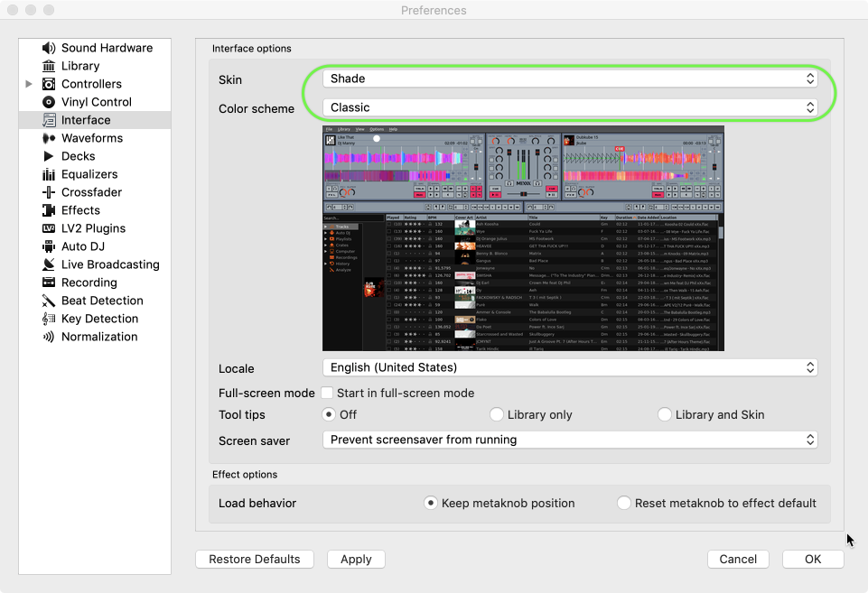The image size is (868, 593).
Task: Expand the Controllers tree item arrow
Action: [x=29, y=84]
